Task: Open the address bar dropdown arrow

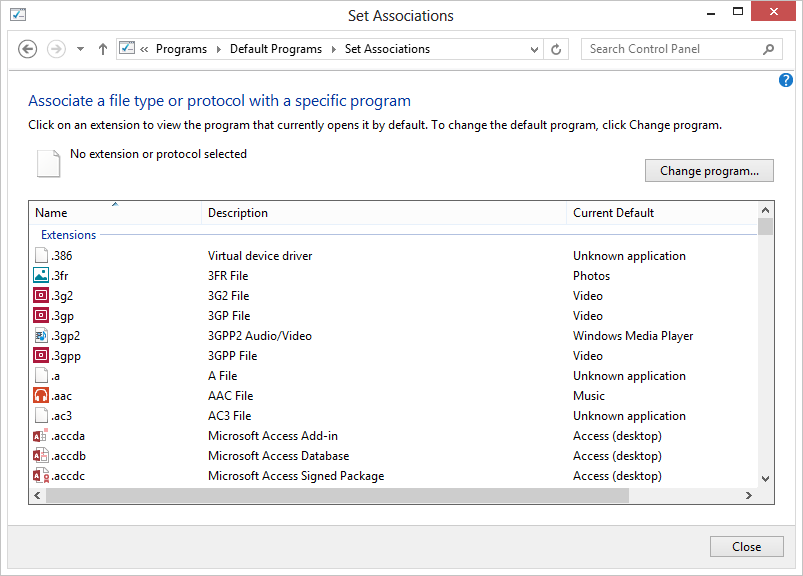Action: pyautogui.click(x=533, y=48)
